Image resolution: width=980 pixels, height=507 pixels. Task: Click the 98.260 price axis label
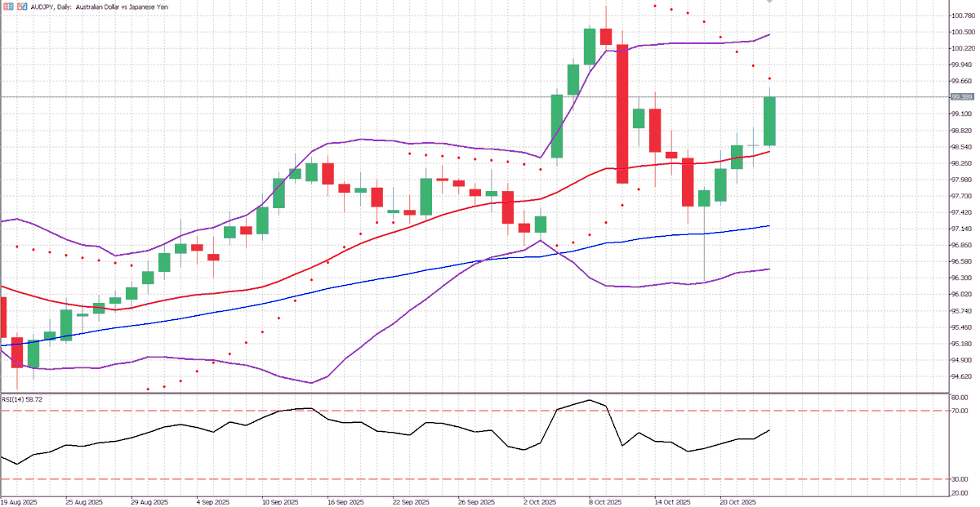(961, 163)
